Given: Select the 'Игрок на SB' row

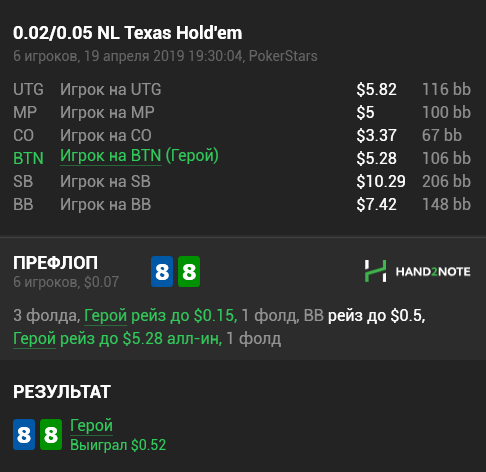Looking at the screenshot, I should (242, 181).
